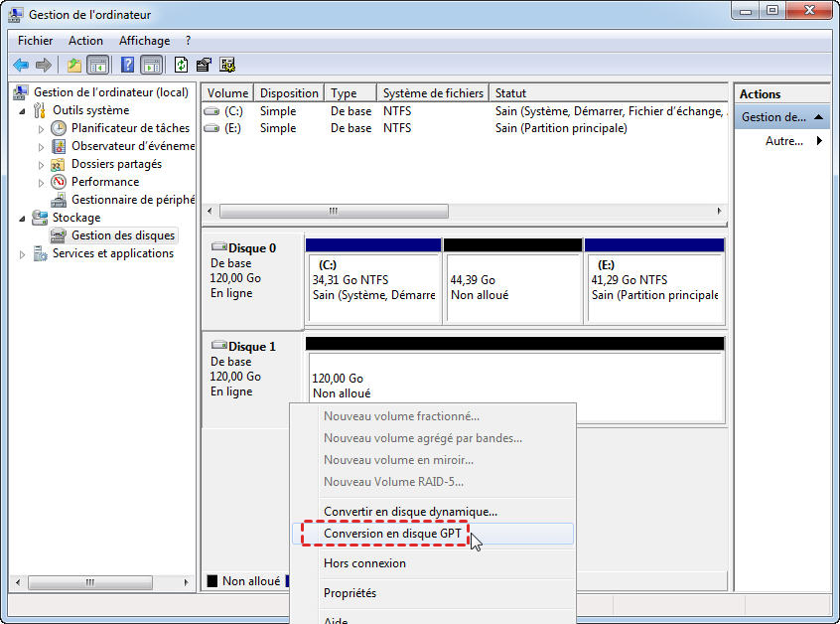Open the Autre... submenu arrow
Viewport: 840px width, 624px height.
819,141
